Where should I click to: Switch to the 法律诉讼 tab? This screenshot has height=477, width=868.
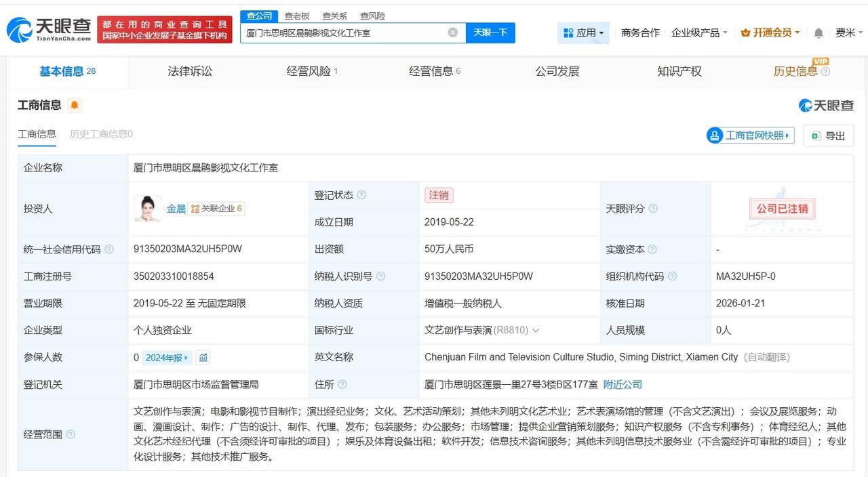click(x=190, y=71)
